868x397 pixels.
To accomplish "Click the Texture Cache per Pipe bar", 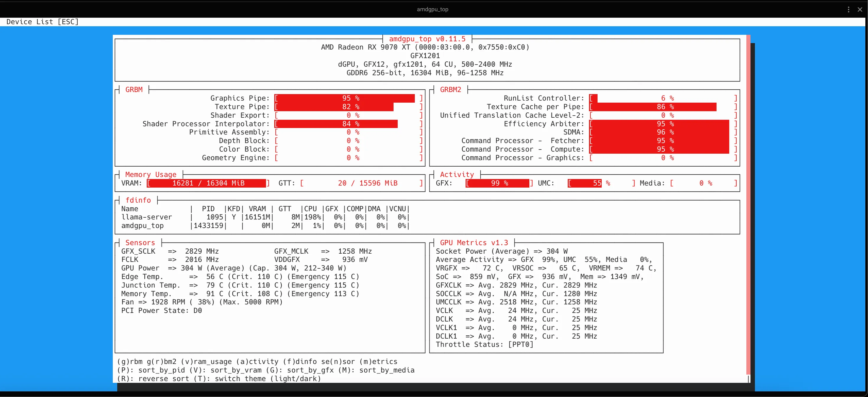I will point(663,107).
